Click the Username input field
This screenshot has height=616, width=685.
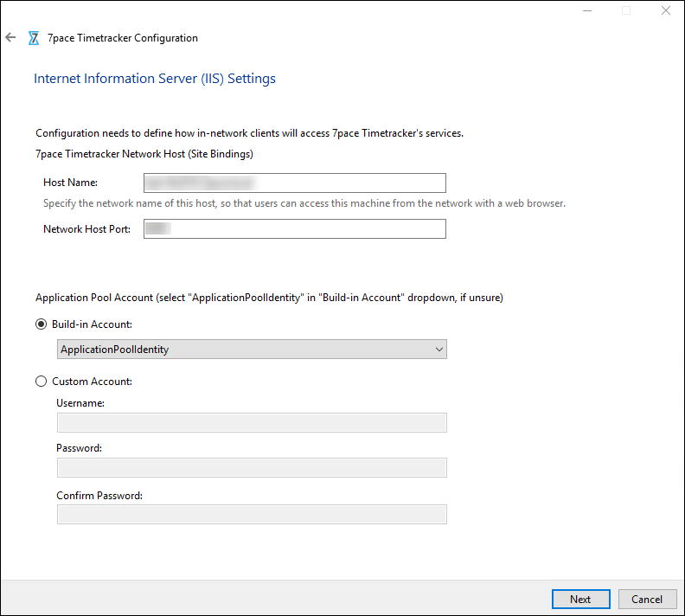tap(252, 423)
